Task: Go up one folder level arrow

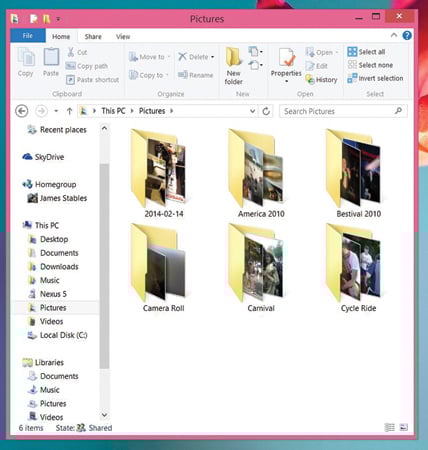Action: (x=69, y=111)
